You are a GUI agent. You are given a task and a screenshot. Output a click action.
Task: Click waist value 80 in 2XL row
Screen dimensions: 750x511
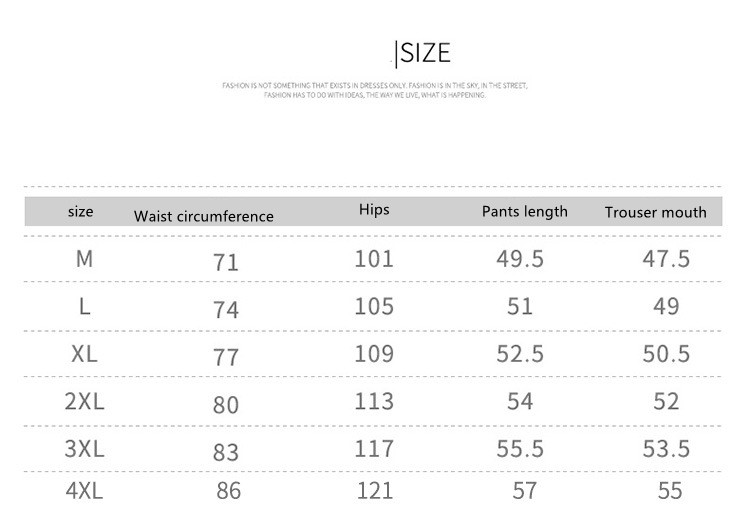coord(226,406)
